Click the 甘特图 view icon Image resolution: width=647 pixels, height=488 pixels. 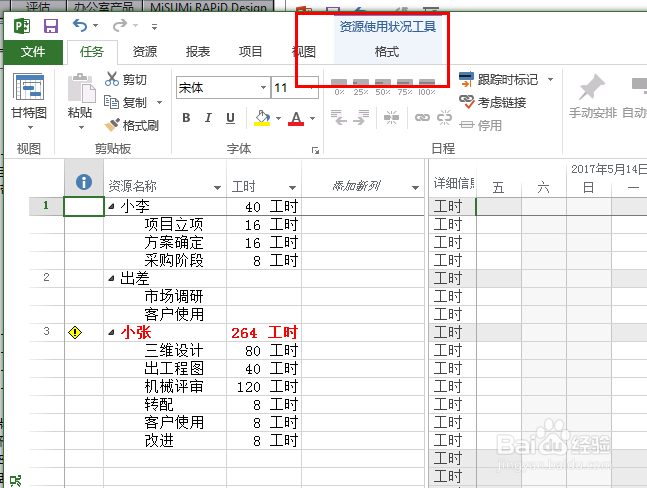click(28, 87)
